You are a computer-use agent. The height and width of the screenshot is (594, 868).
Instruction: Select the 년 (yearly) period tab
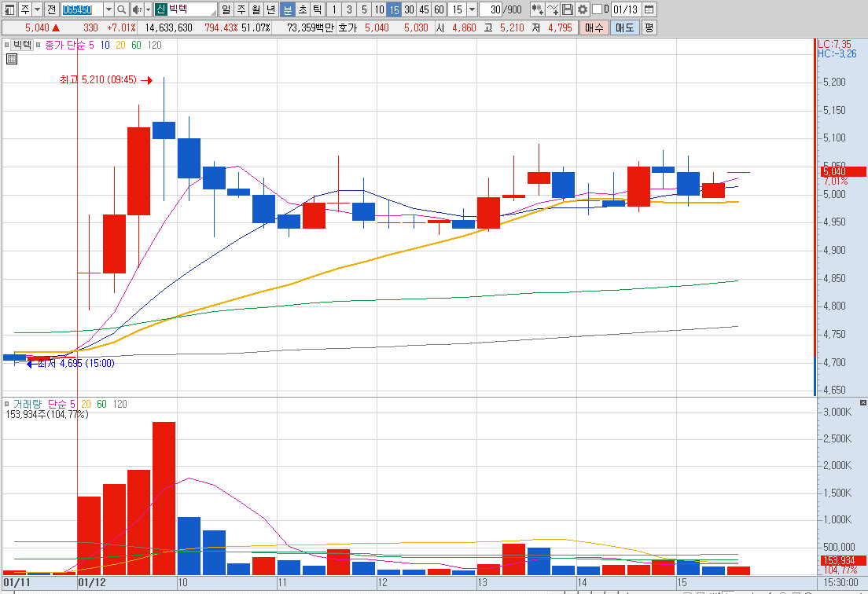(x=270, y=9)
